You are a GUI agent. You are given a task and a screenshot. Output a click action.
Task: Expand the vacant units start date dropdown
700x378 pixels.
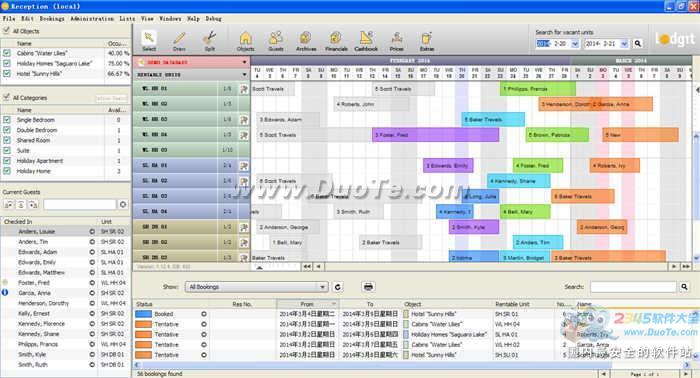pos(575,44)
